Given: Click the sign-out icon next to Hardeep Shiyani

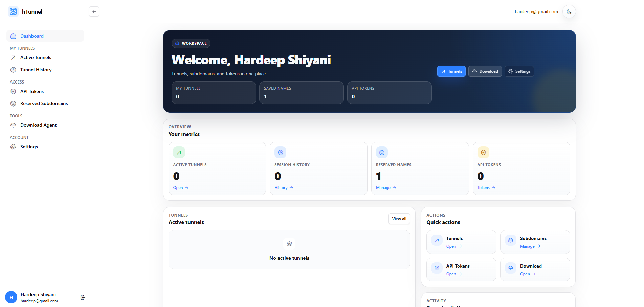Looking at the screenshot, I should point(83,297).
